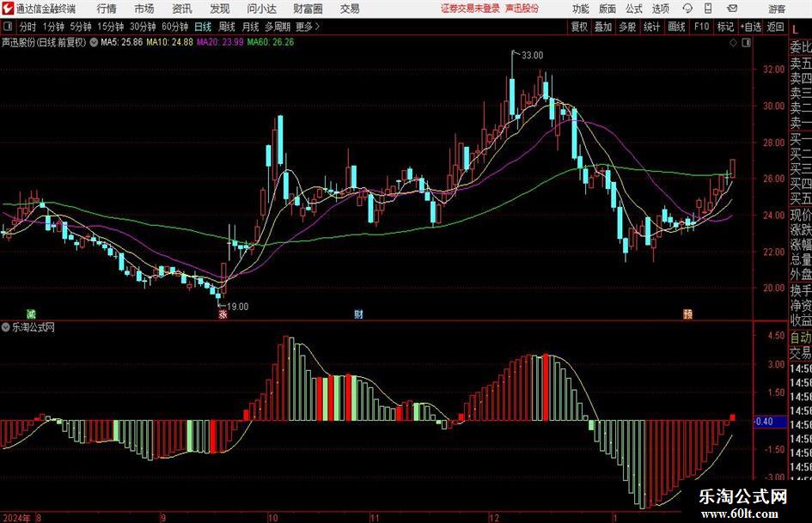Image resolution: width=812 pixels, height=523 pixels.
Task: Click the 叠加 overlay button
Action: [x=603, y=27]
